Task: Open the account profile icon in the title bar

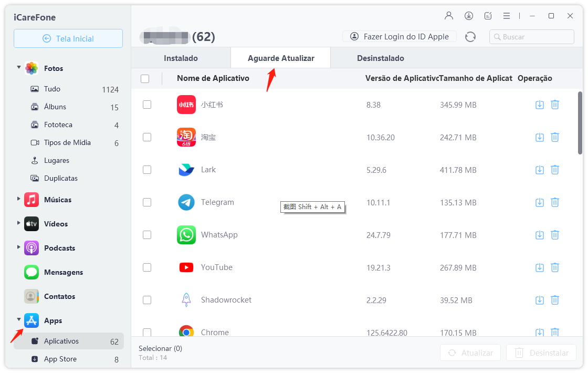Action: point(449,16)
